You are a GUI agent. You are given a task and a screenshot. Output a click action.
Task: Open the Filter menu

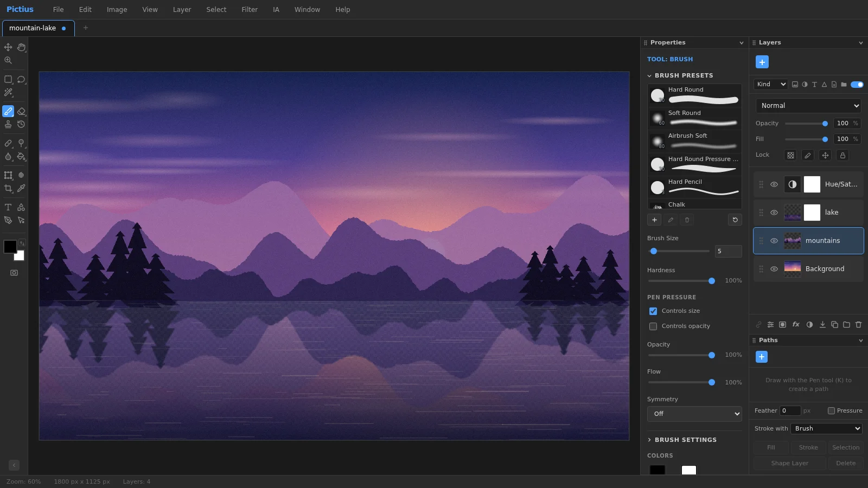click(250, 10)
